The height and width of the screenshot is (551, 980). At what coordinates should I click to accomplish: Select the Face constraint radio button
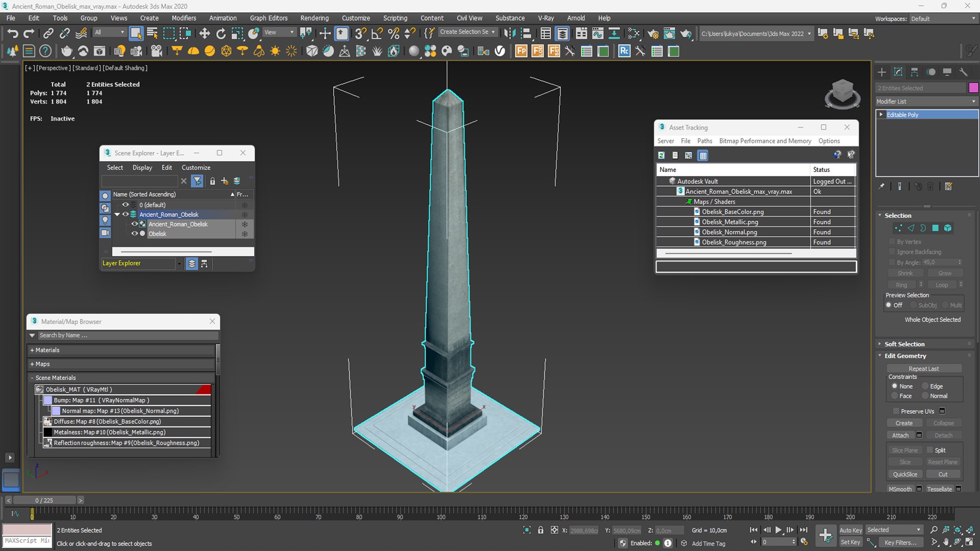894,396
